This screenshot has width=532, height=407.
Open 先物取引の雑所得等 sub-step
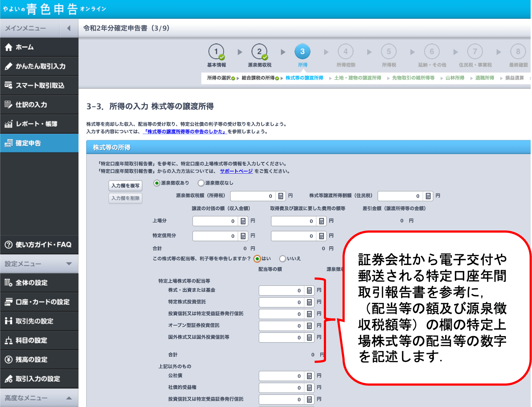413,78
